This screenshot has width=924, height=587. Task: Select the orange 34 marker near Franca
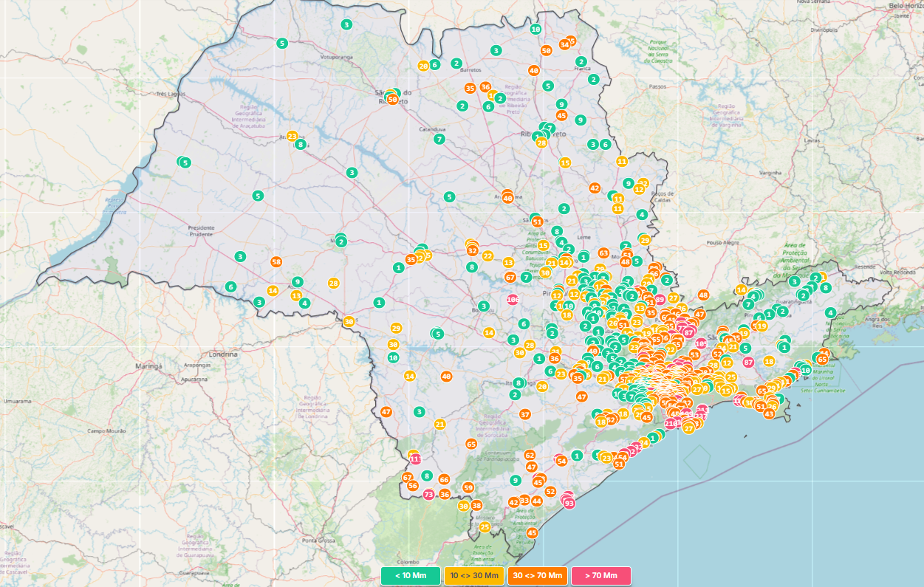(x=564, y=44)
